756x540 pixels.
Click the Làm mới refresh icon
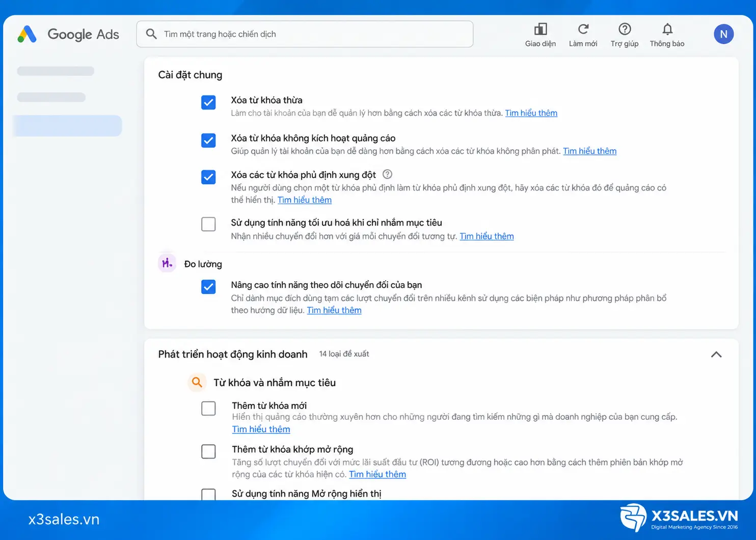(x=583, y=29)
